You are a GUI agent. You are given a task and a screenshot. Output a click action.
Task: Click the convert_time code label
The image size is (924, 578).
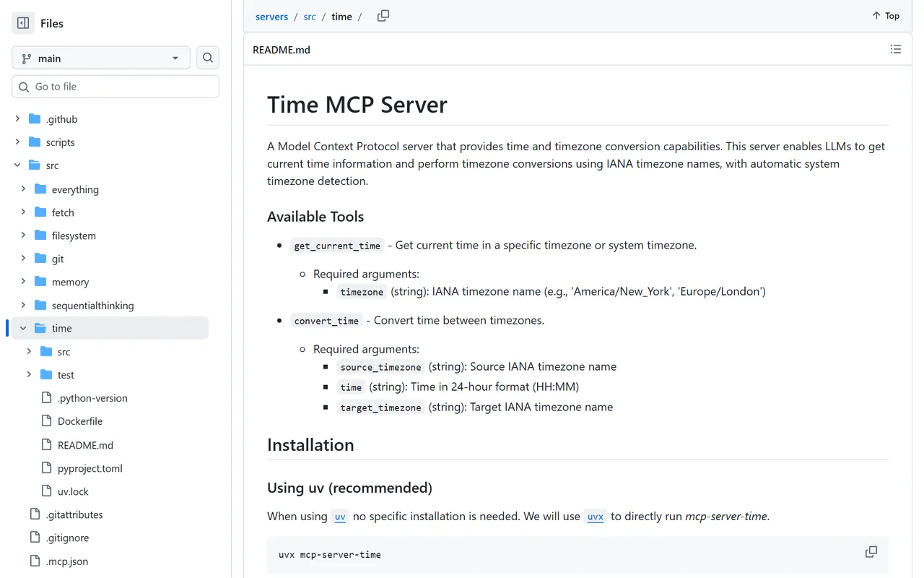tap(326, 321)
